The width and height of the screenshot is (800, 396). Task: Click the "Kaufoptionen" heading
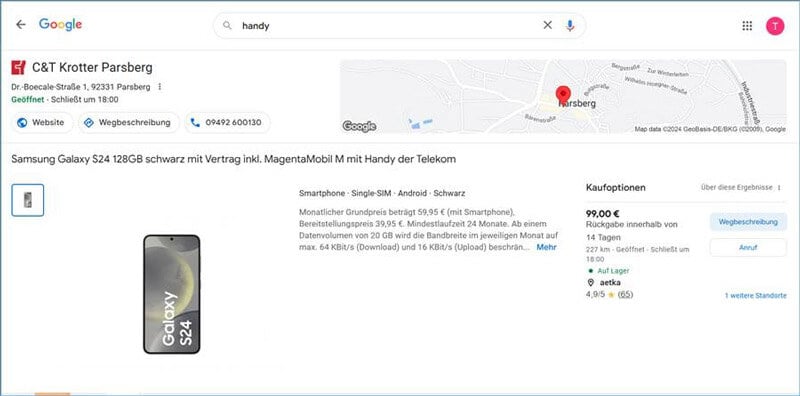[x=616, y=188]
